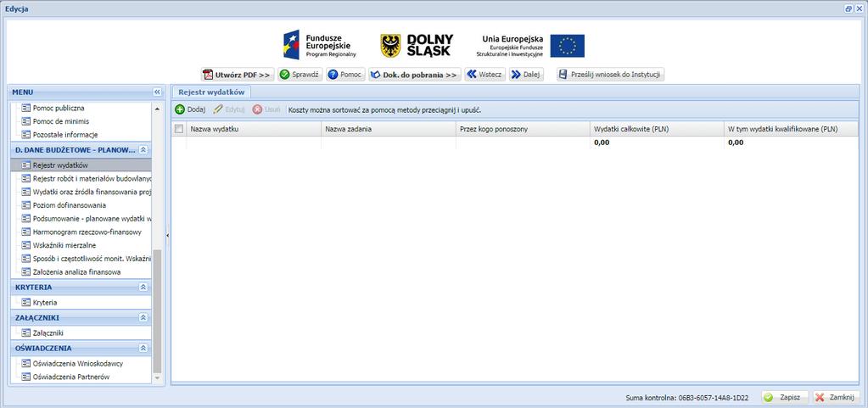
Task: Open Rejestr robót i materiałów budowlanych
Action: [86, 178]
